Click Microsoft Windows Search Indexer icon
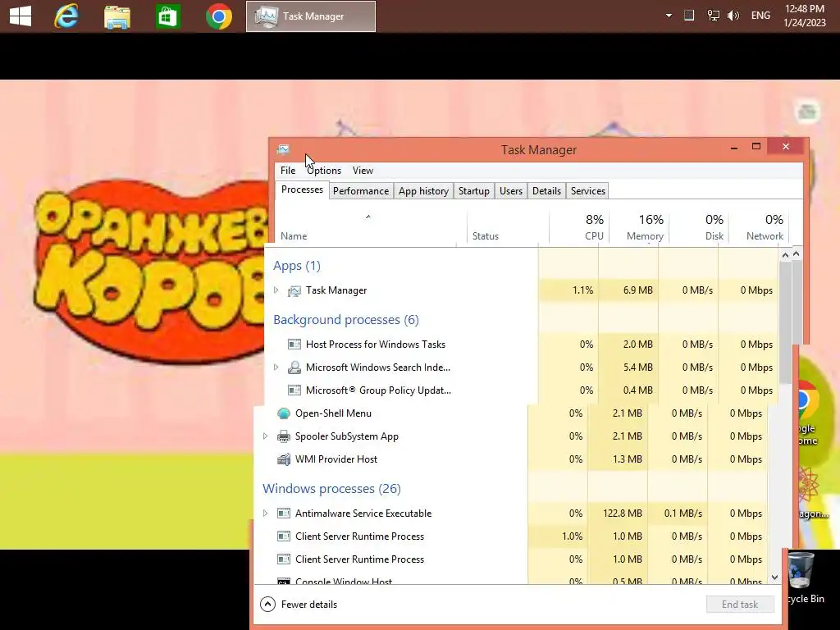 click(294, 367)
